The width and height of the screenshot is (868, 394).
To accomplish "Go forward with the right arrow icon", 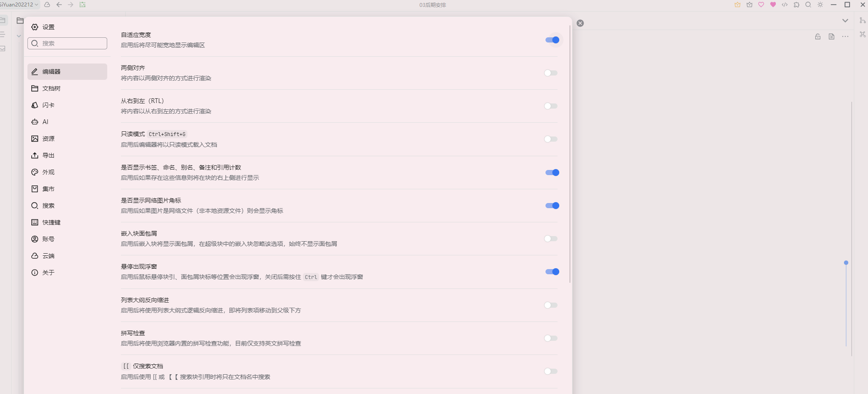I will point(71,5).
